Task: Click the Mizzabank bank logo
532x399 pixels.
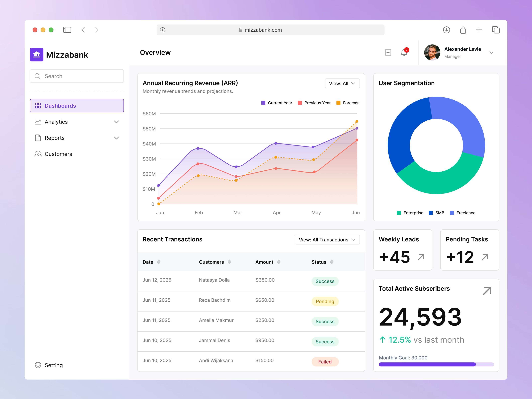Action: pos(37,55)
